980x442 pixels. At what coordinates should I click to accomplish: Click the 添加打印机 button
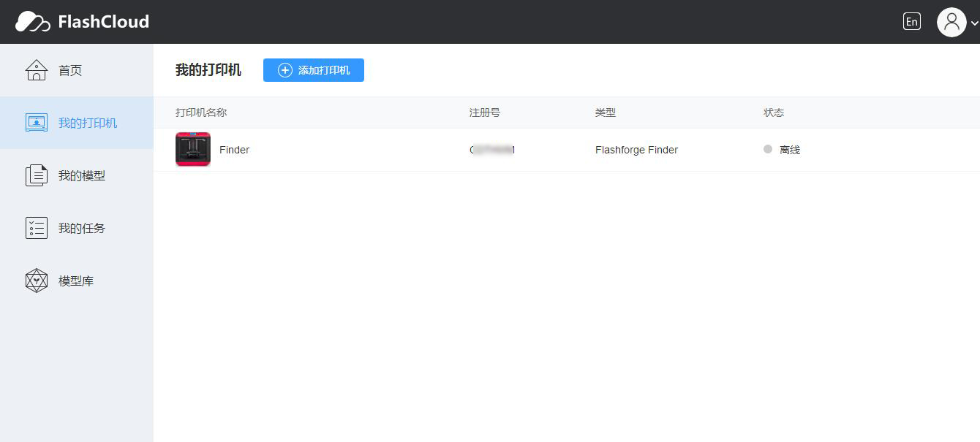click(314, 70)
